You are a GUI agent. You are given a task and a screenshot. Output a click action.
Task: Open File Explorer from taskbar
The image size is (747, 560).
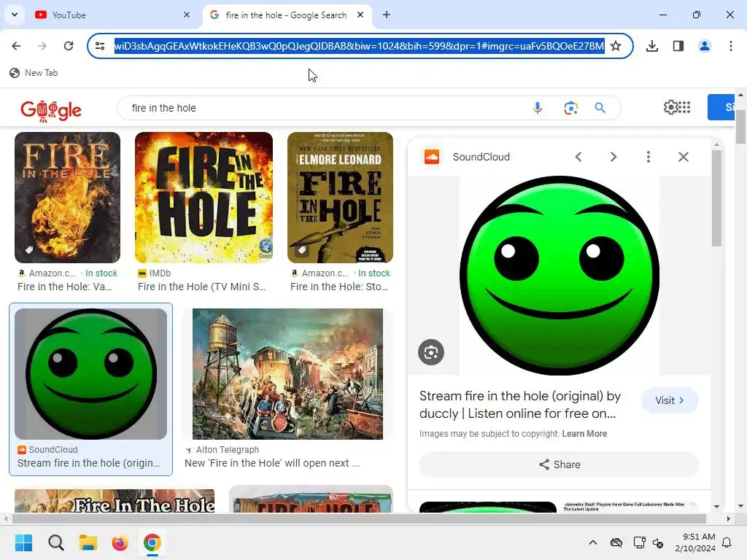coord(88,542)
